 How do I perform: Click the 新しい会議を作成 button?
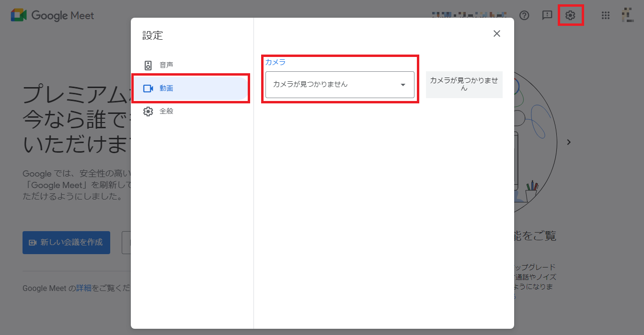(66, 243)
